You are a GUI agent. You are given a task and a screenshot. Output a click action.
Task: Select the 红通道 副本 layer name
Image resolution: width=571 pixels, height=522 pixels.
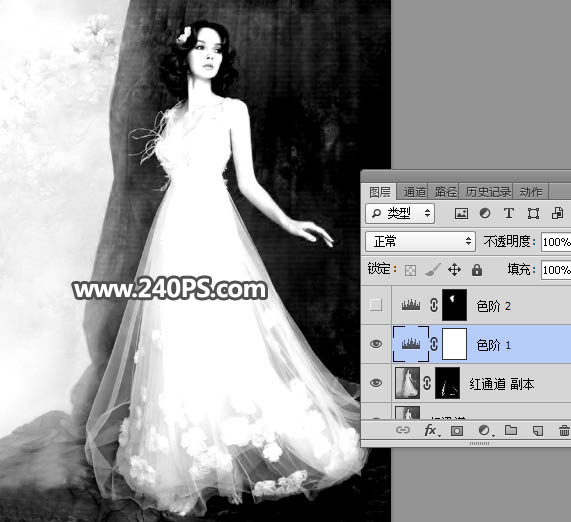pos(501,384)
